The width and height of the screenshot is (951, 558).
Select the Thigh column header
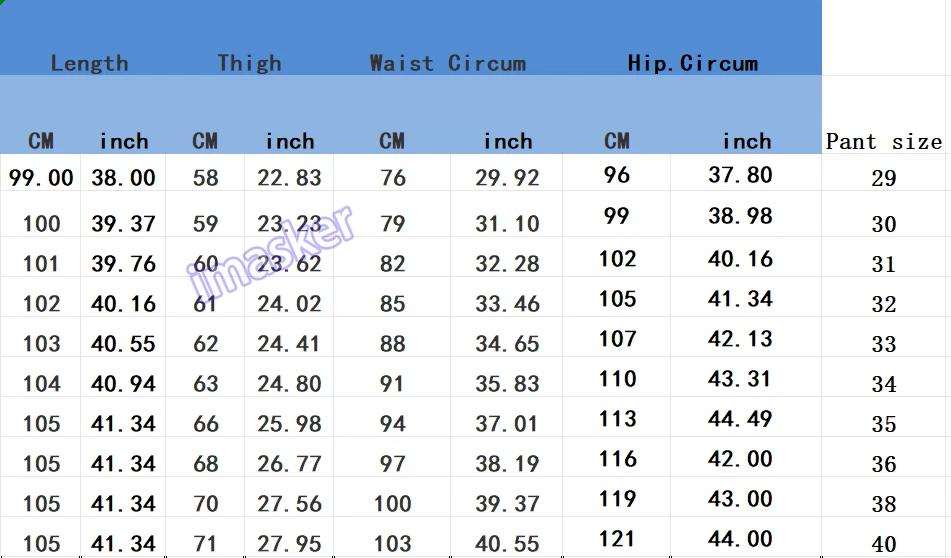point(249,63)
